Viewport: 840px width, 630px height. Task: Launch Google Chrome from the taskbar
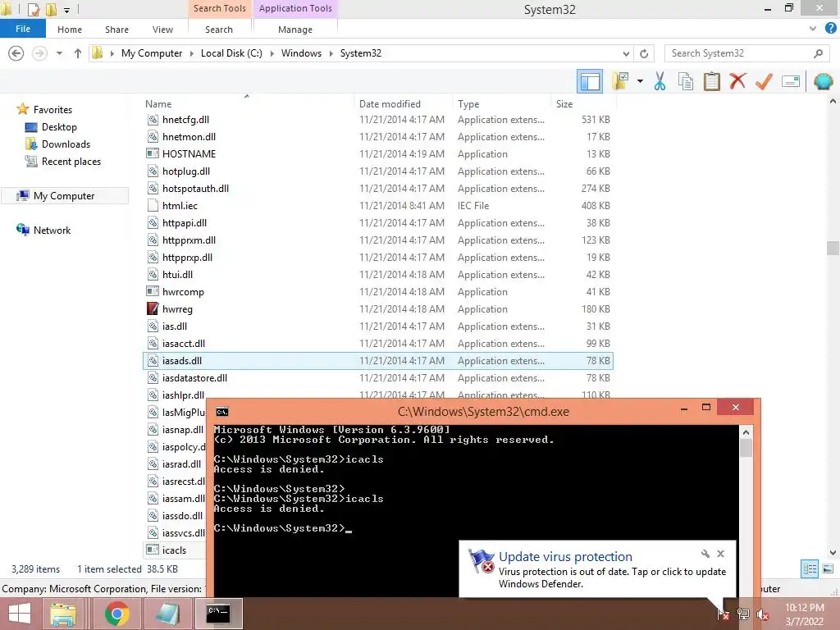pyautogui.click(x=116, y=614)
